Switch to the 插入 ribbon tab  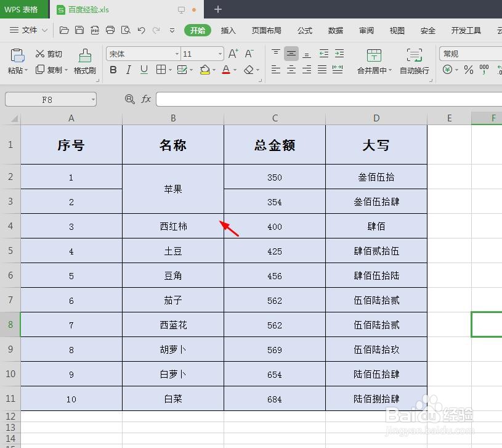point(229,30)
